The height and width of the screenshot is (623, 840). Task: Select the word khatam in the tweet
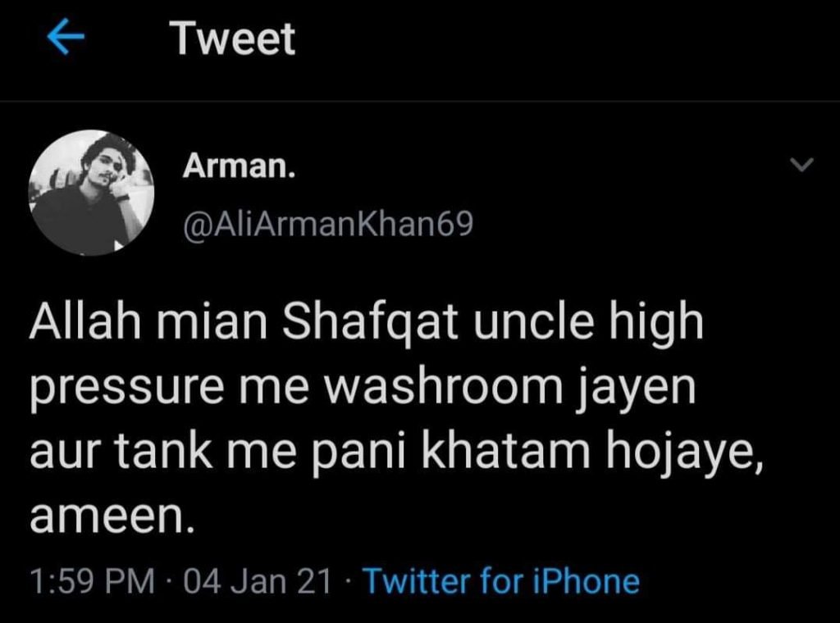[506, 452]
